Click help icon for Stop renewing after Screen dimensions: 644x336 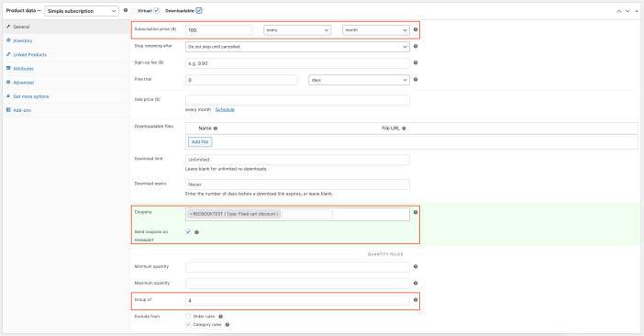point(416,47)
